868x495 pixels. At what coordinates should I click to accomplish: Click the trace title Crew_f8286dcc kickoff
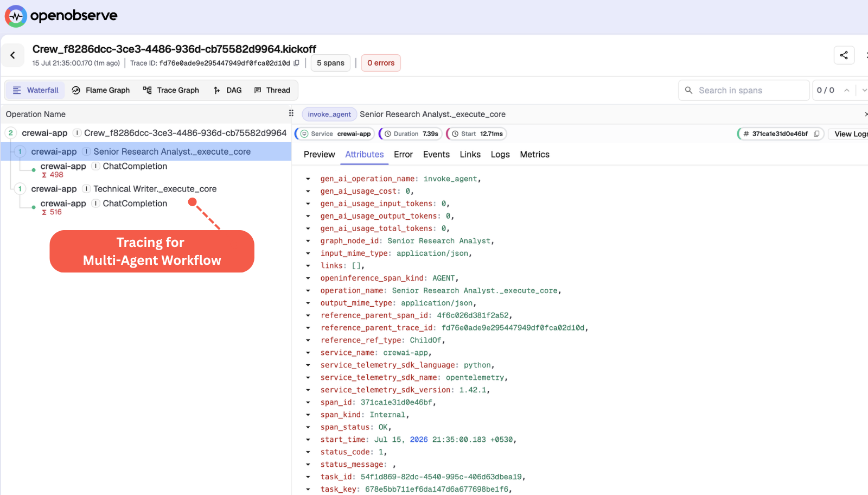tap(174, 49)
